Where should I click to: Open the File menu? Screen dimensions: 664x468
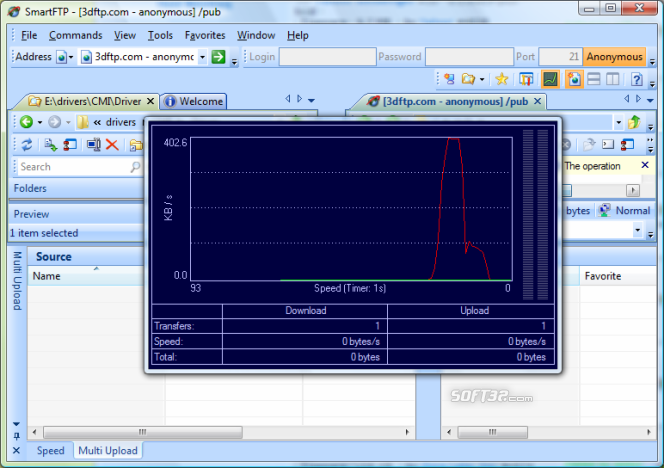[29, 35]
